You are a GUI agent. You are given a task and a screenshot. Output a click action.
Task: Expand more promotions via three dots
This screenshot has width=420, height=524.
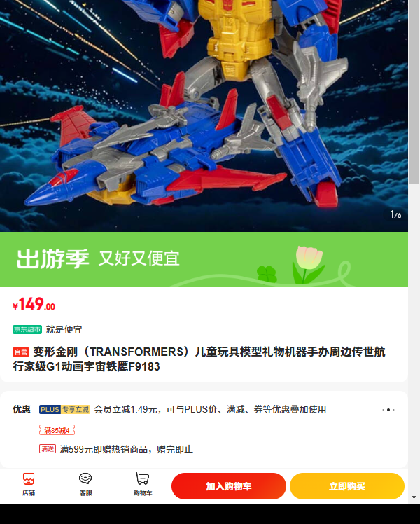coord(388,410)
